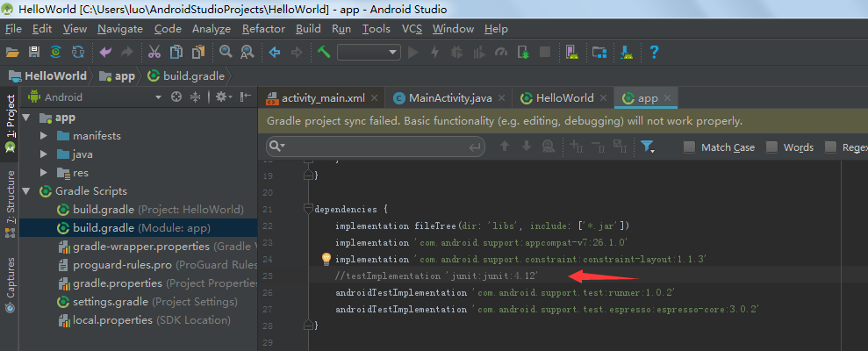Expand the res folder

click(44, 173)
